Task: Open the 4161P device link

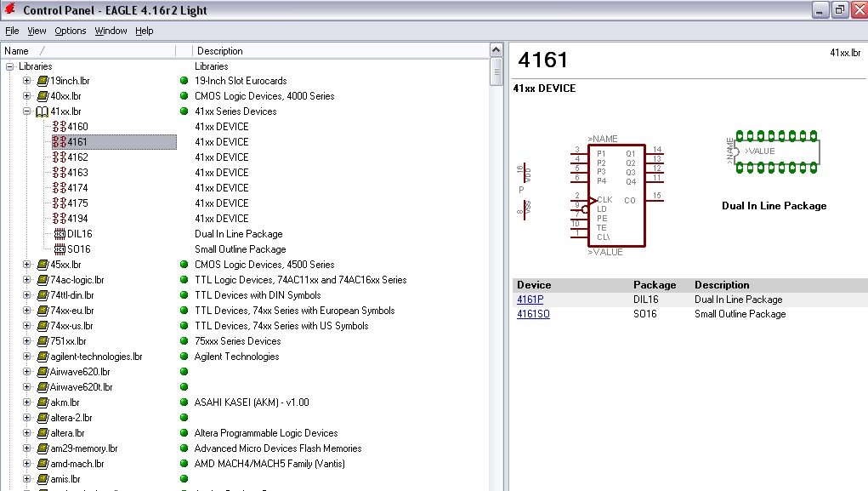Action: (x=530, y=300)
